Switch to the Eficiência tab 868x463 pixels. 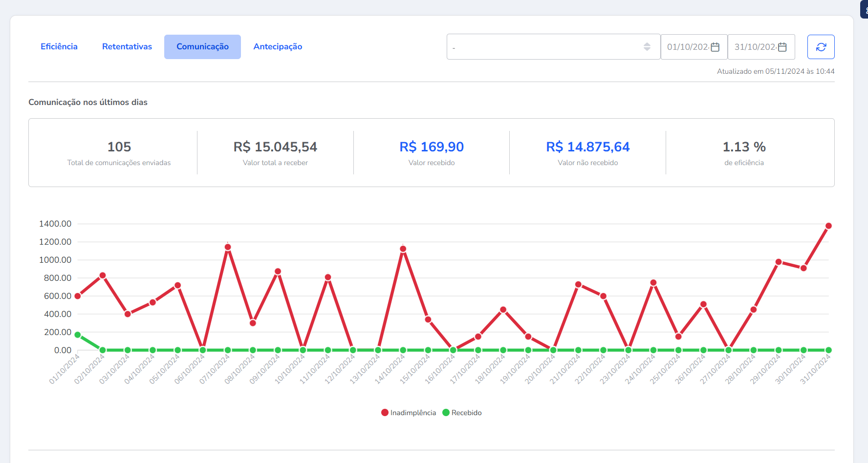pos(59,47)
